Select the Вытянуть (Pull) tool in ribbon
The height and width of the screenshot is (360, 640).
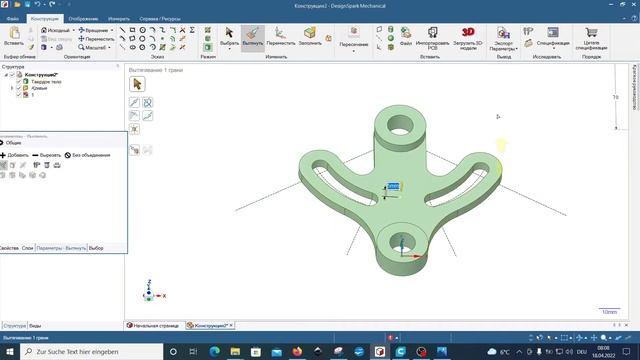253,38
